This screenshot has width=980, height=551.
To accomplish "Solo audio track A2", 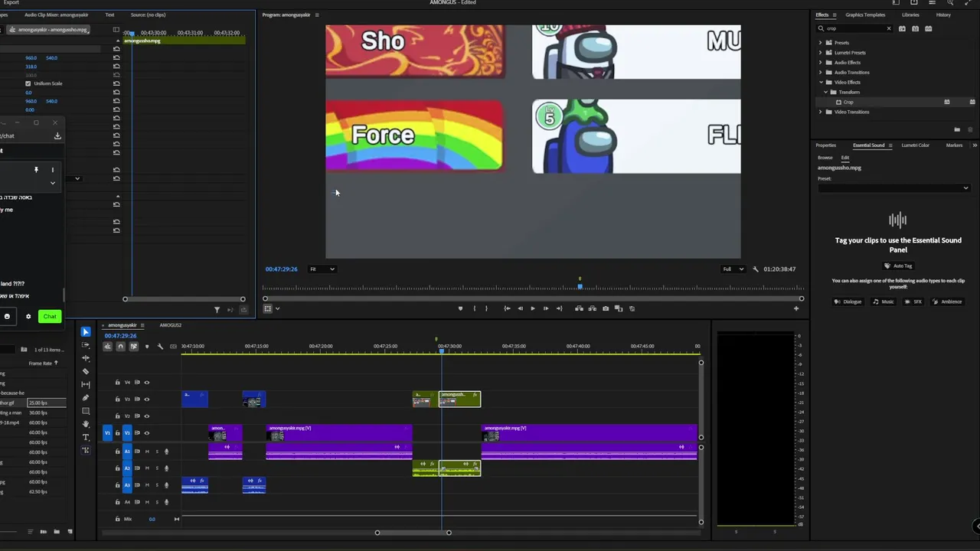I will [156, 468].
